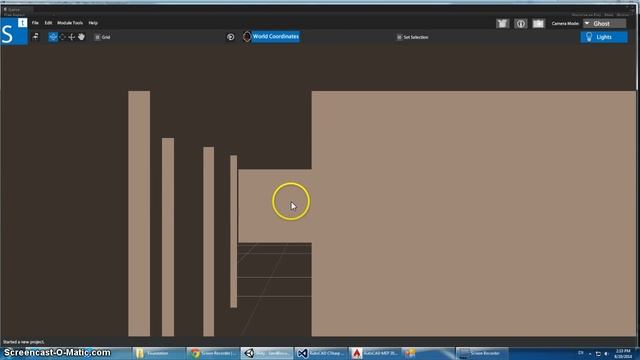Click the info circle icon

pyautogui.click(x=520, y=24)
